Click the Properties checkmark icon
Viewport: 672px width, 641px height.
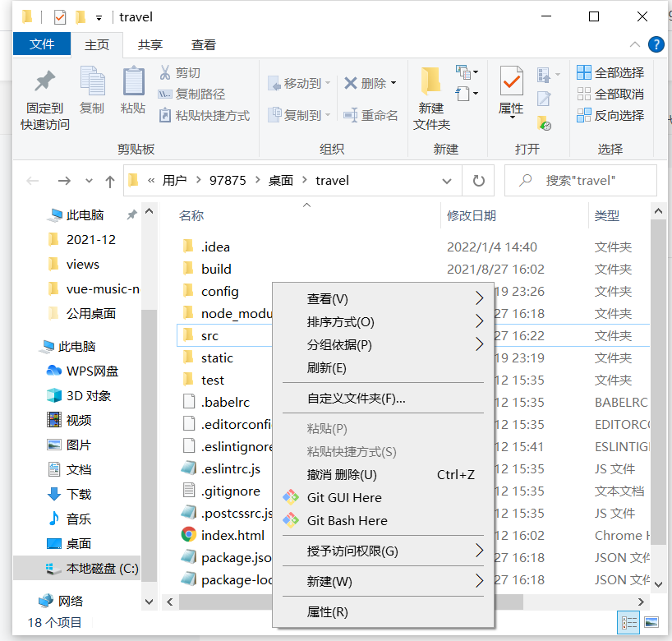coord(511,81)
